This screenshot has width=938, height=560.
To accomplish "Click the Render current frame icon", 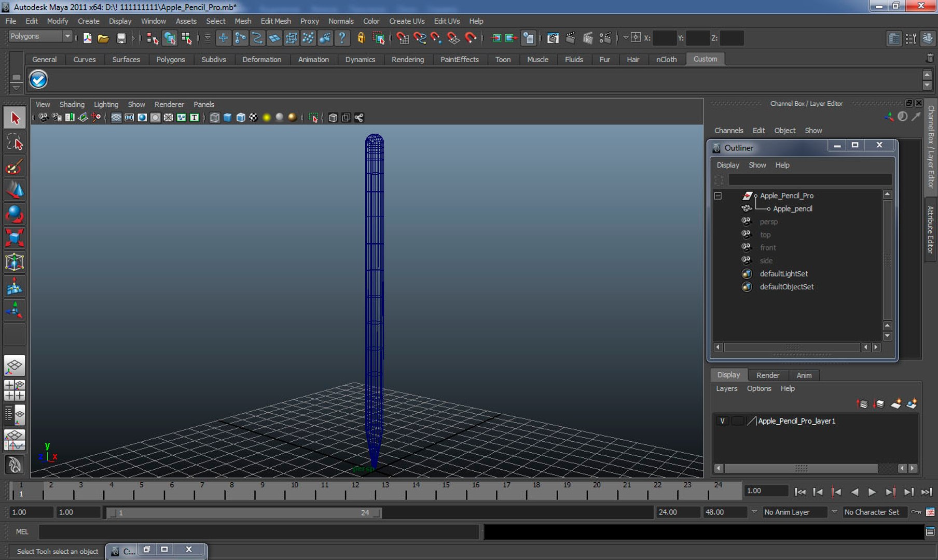I will [570, 38].
